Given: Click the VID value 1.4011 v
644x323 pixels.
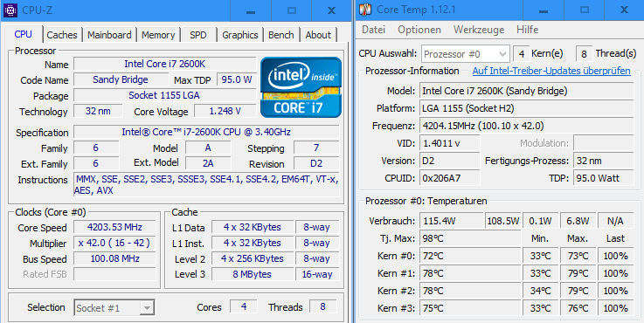Looking at the screenshot, I should pos(450,143).
